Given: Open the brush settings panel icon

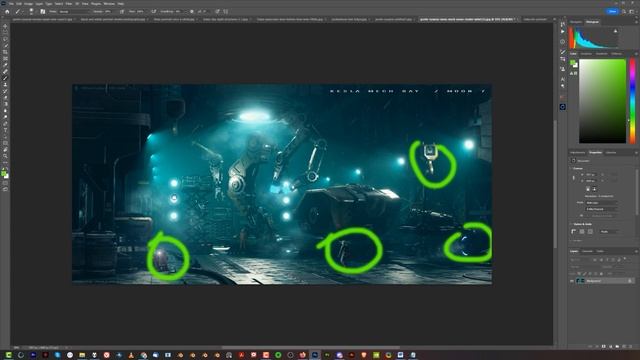Looking at the screenshot, I should point(42,11).
